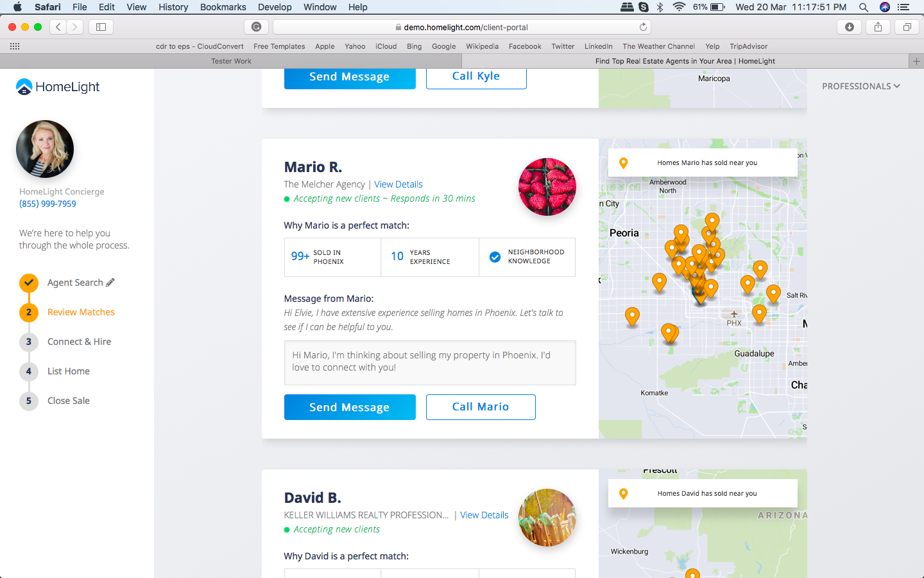Open the TripAdvisor bookmark
Viewport: 924px width, 578px height.
pos(749,46)
